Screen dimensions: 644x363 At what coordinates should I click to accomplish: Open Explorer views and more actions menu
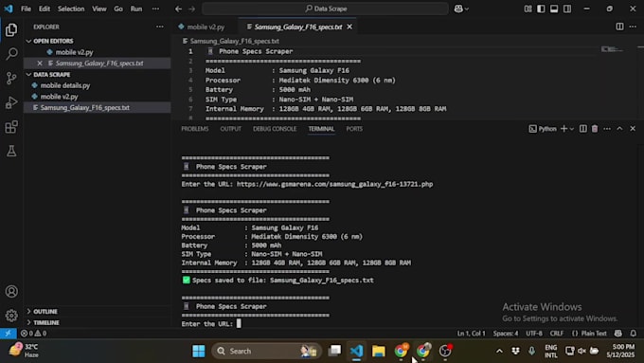pos(160,27)
